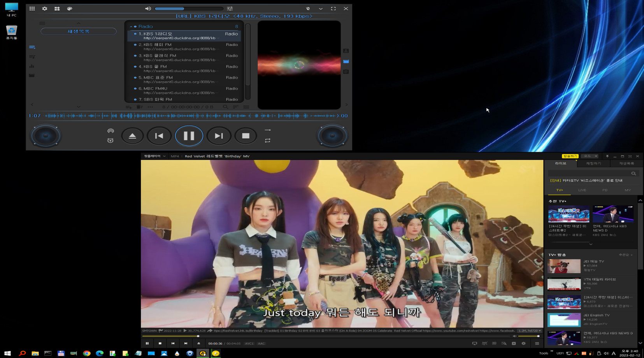The height and width of the screenshot is (358, 644).
Task: Switch to the 재생목록 tab in video player
Action: coord(626,163)
